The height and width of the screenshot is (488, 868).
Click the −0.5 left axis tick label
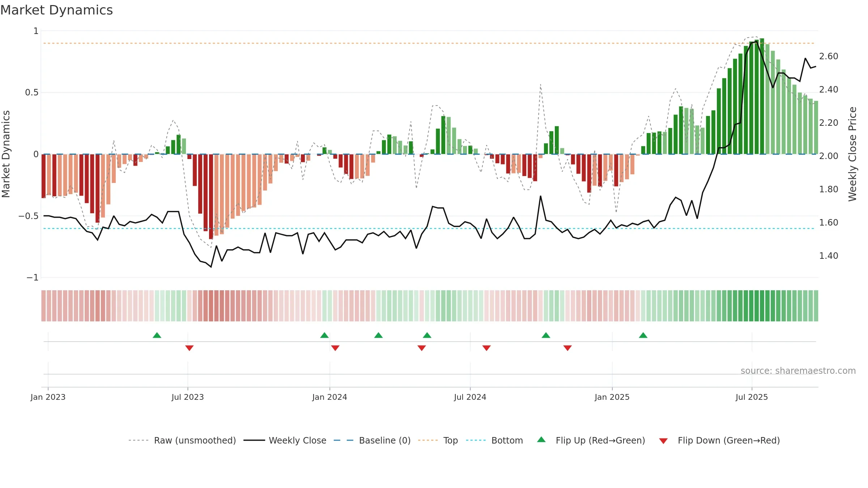pyautogui.click(x=29, y=216)
